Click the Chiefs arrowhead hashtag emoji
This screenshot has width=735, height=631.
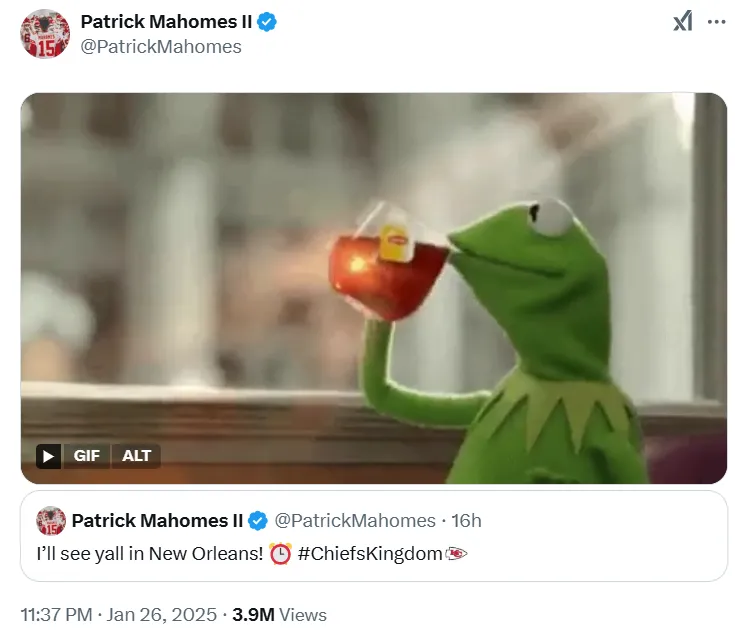[x=456, y=553]
